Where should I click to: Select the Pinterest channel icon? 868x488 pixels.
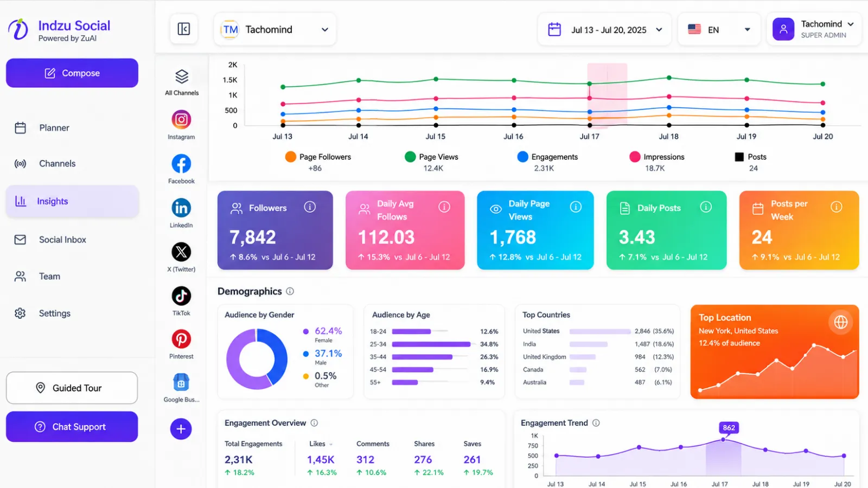[181, 339]
